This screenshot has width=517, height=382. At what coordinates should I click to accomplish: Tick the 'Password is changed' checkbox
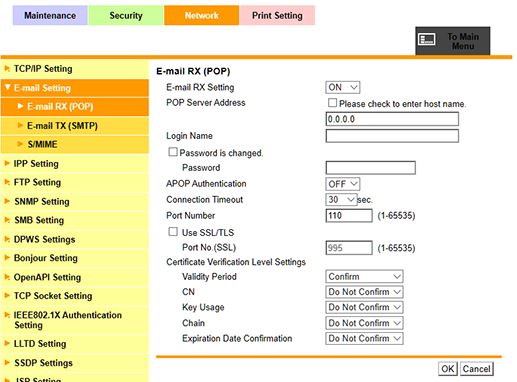tap(173, 152)
